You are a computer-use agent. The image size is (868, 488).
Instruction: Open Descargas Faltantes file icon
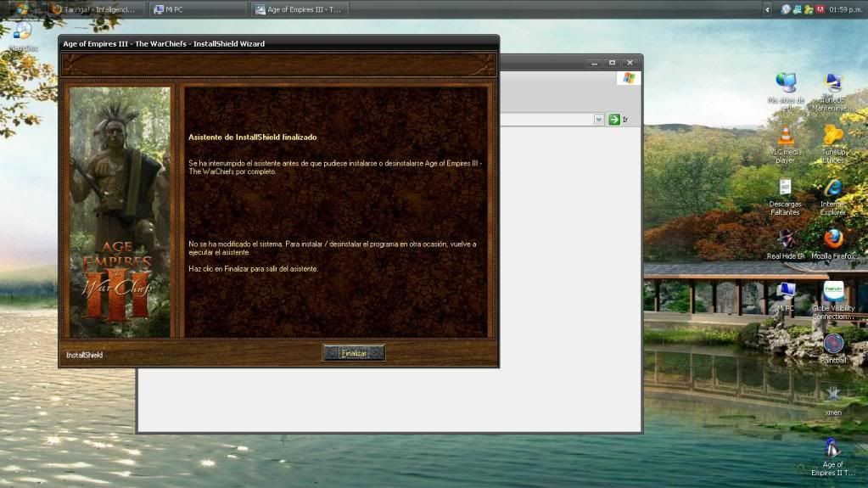(785, 197)
